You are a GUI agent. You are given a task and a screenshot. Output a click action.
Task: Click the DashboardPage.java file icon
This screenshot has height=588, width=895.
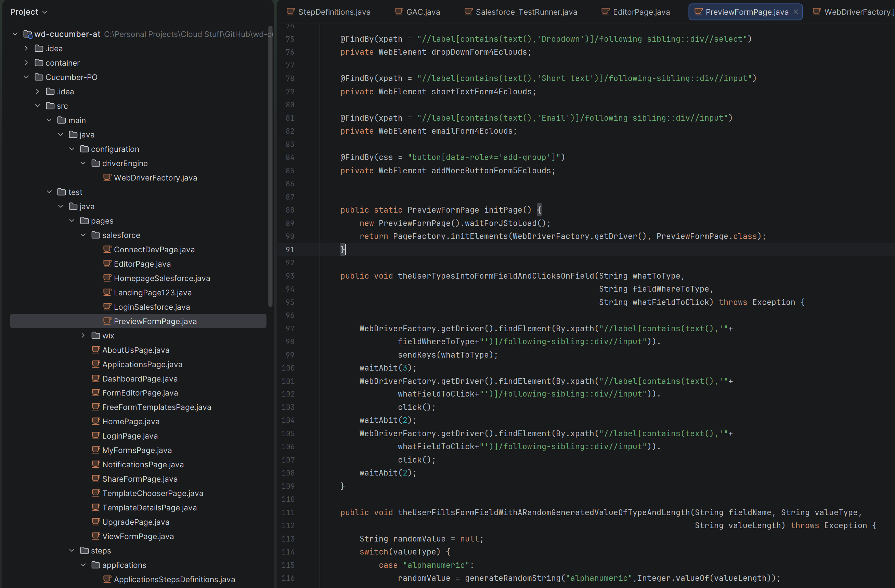pyautogui.click(x=96, y=378)
